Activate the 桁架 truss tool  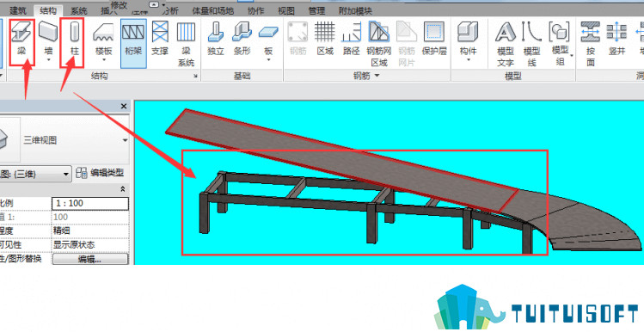[133, 43]
